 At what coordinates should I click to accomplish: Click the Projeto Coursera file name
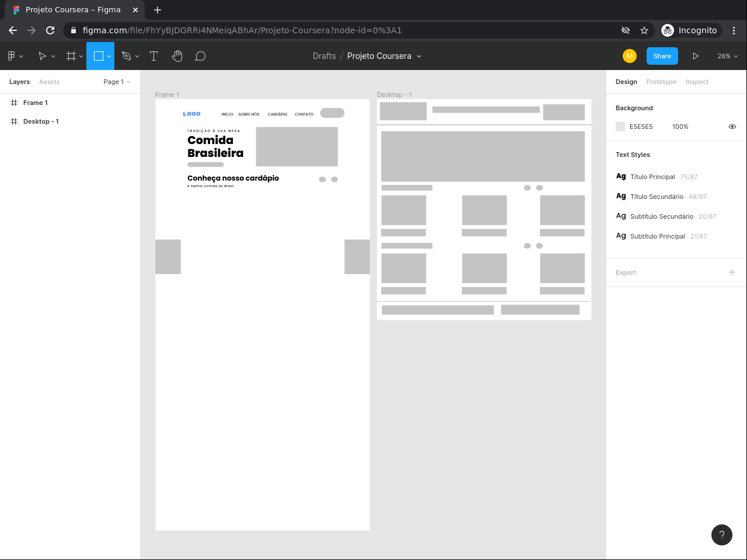(x=379, y=56)
